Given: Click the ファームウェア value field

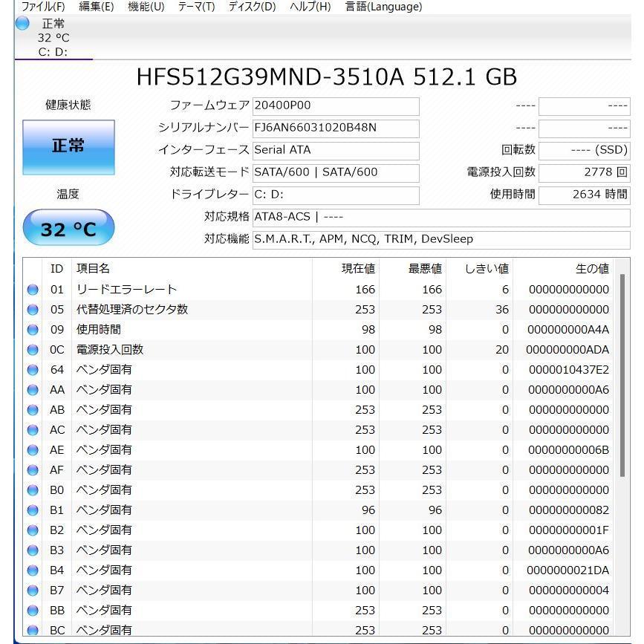Looking at the screenshot, I should [334, 105].
